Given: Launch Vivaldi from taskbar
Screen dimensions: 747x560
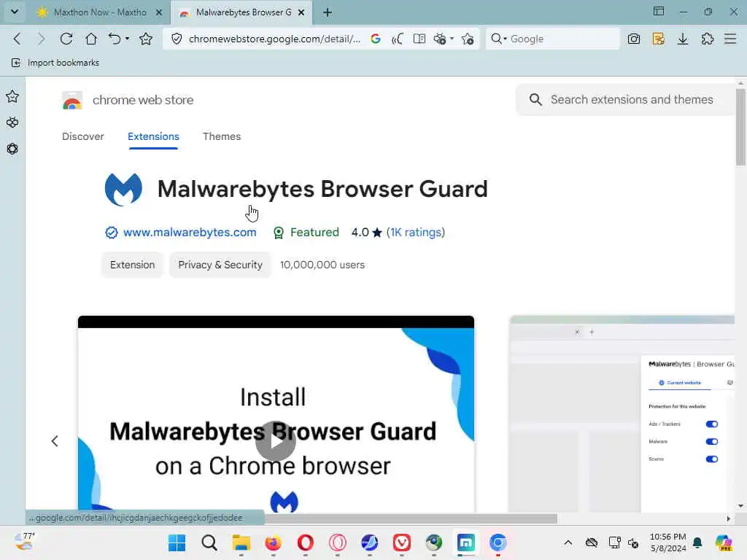Looking at the screenshot, I should [x=402, y=542].
